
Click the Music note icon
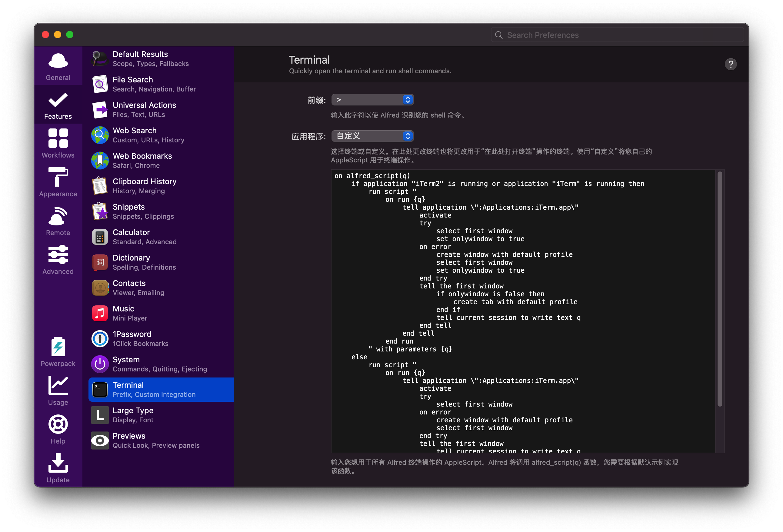[100, 313]
